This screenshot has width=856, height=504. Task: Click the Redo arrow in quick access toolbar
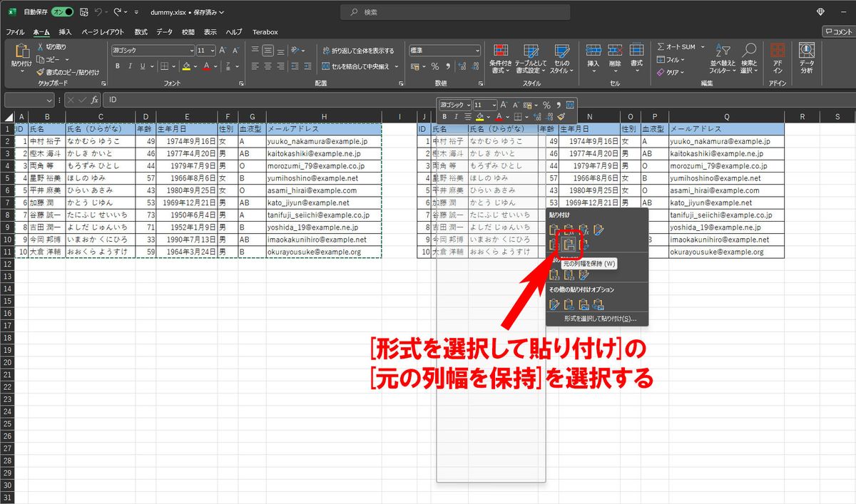[118, 12]
